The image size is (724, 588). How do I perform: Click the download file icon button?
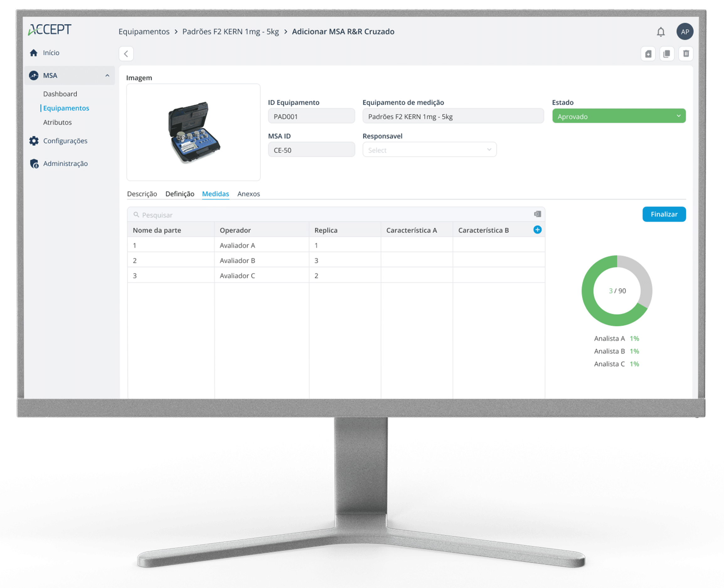[x=648, y=54]
